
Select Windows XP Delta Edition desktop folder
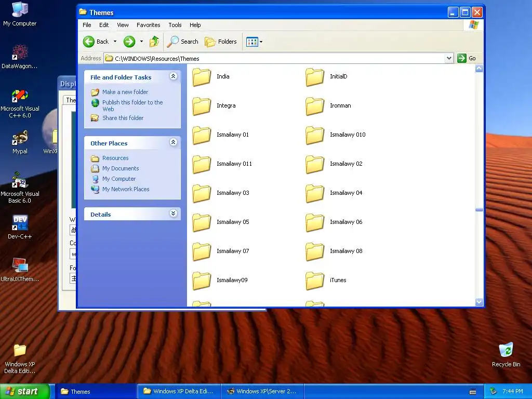pos(20,359)
